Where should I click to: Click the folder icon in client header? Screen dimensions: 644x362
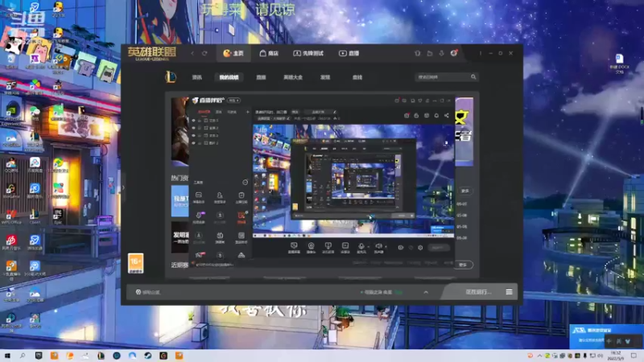[430, 53]
